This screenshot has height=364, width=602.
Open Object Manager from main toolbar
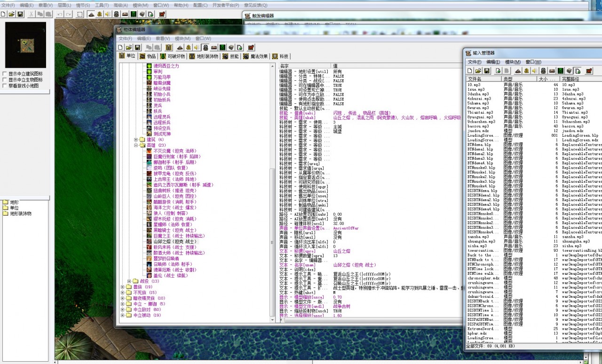(142, 14)
